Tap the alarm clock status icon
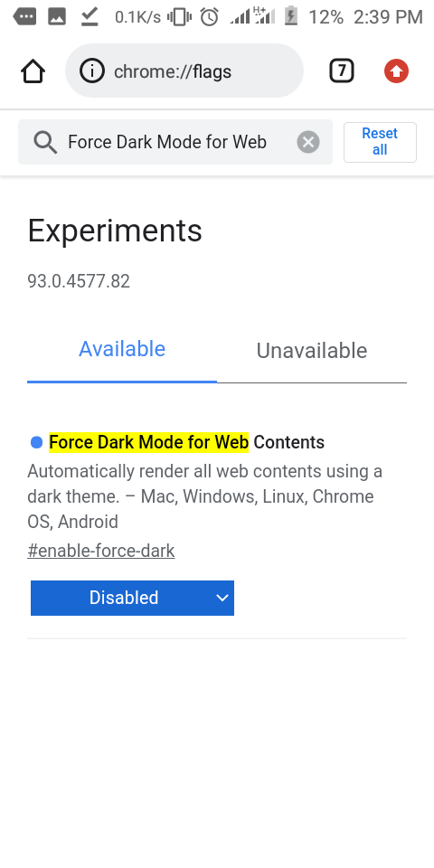Screen dimensions: 434x868 209,17
